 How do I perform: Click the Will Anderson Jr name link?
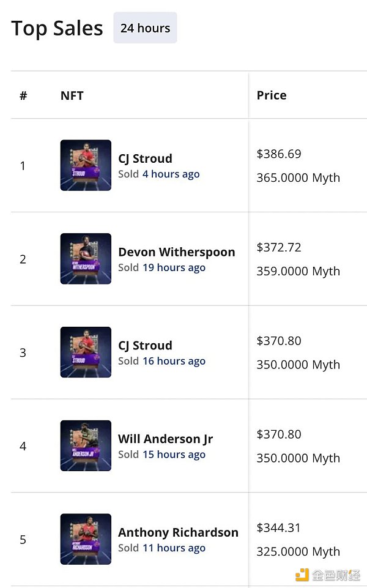coord(165,439)
